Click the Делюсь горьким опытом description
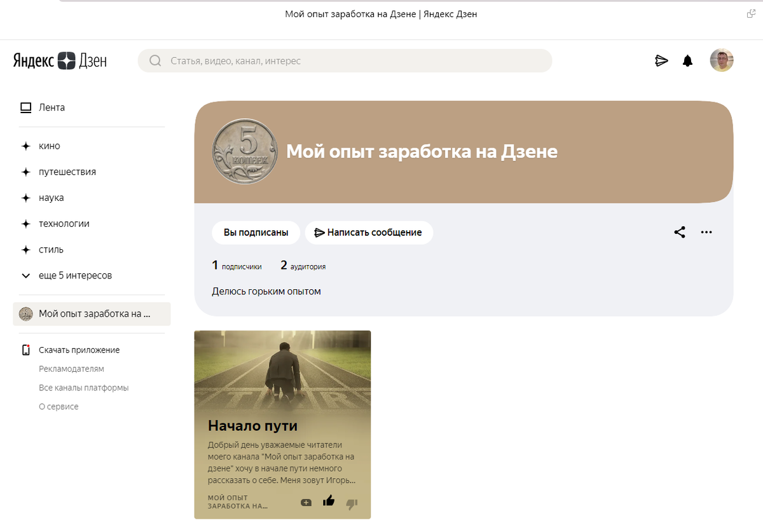The width and height of the screenshot is (763, 532). click(266, 292)
